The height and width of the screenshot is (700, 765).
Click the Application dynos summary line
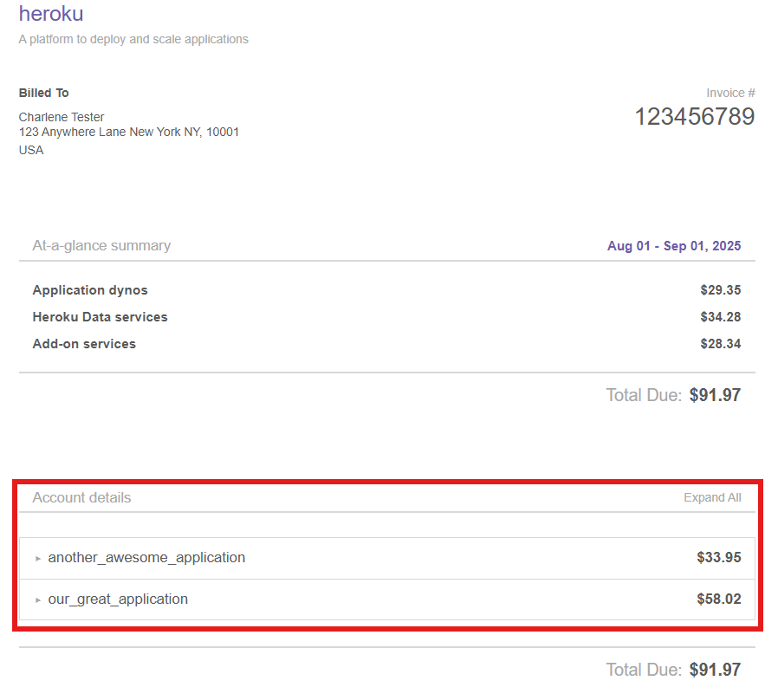90,290
